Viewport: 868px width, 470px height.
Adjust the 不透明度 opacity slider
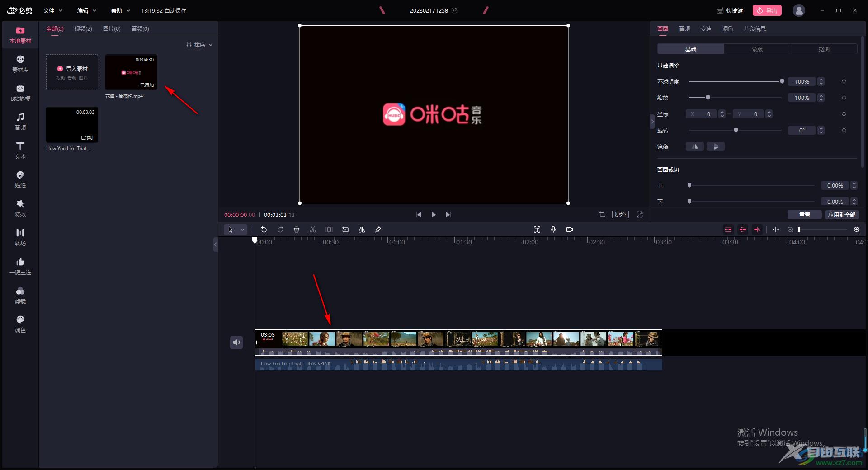click(736, 81)
